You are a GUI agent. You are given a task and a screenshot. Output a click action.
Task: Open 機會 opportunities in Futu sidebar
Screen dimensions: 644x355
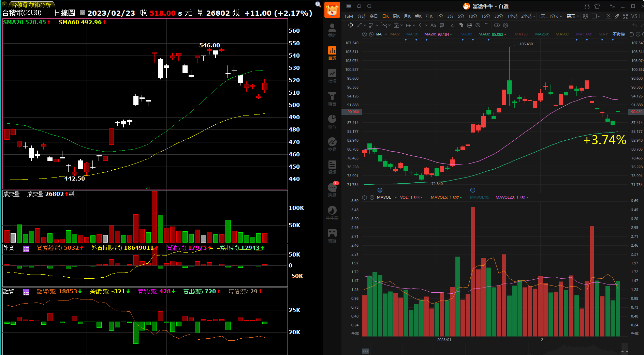pyautogui.click(x=332, y=98)
